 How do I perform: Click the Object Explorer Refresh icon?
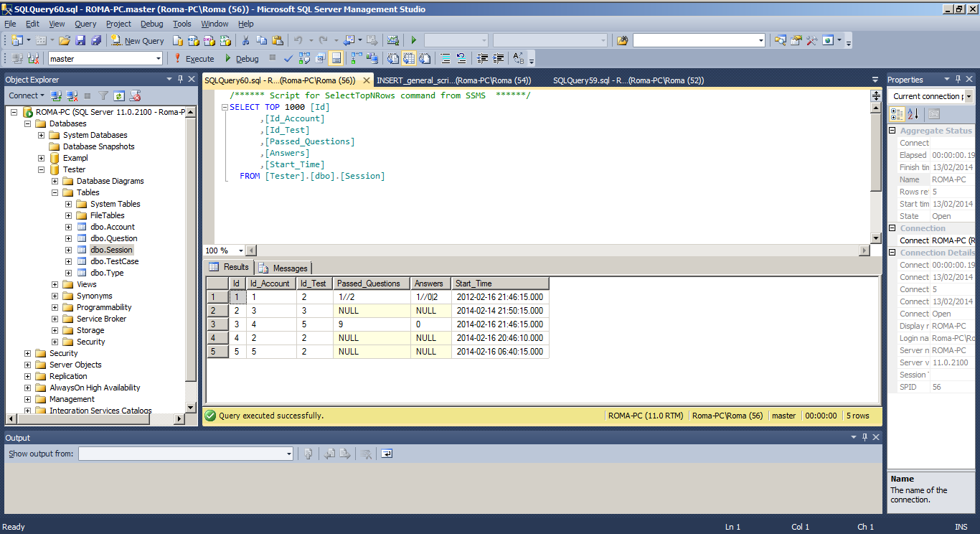(x=119, y=95)
